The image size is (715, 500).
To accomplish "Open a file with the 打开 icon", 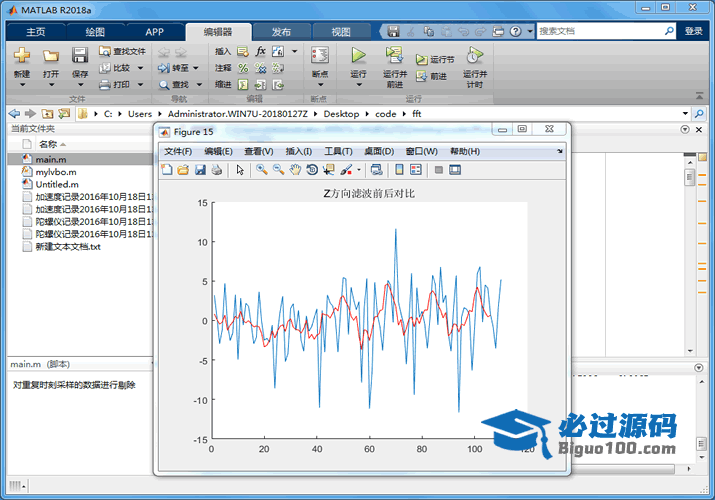I will (x=51, y=56).
